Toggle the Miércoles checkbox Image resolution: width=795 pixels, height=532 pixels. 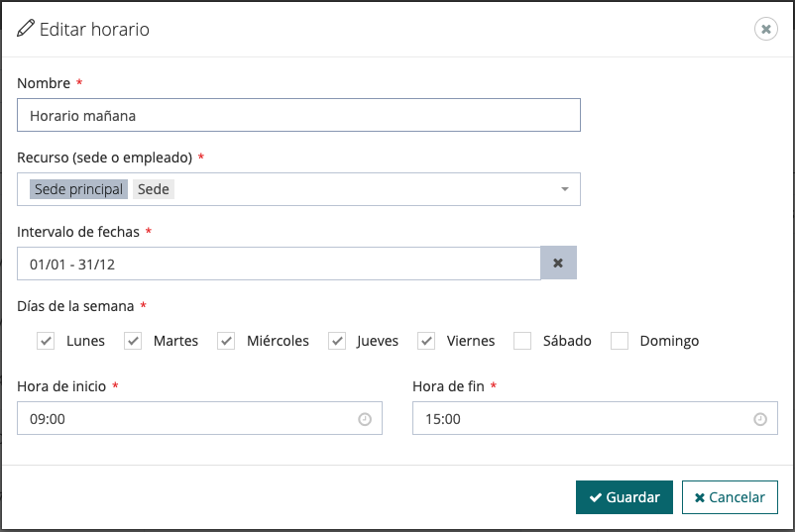click(227, 341)
